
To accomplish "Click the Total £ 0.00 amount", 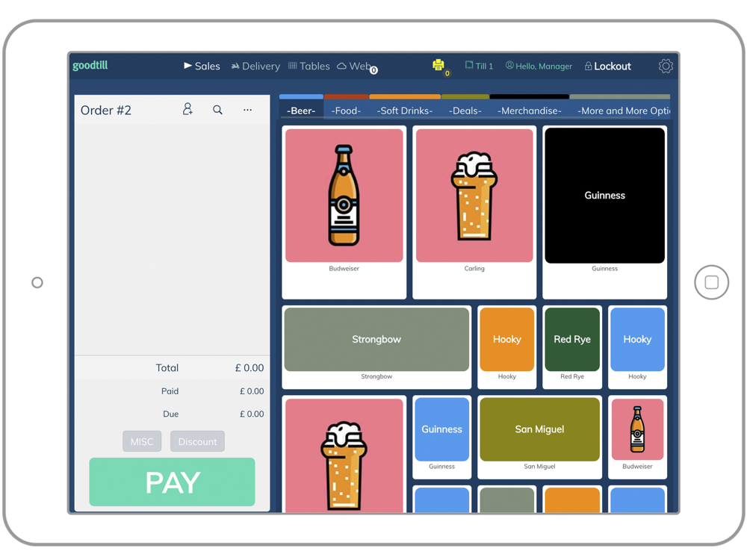I will (249, 367).
